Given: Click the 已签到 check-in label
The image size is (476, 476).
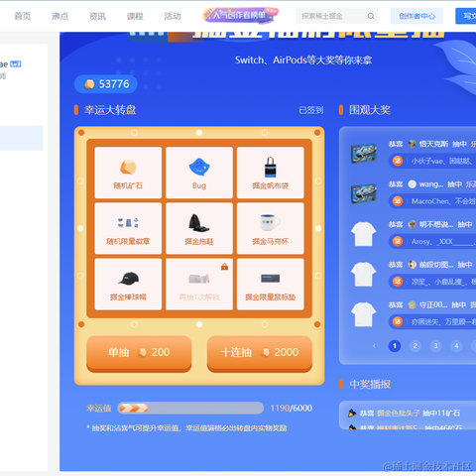Looking at the screenshot, I should pos(311,110).
